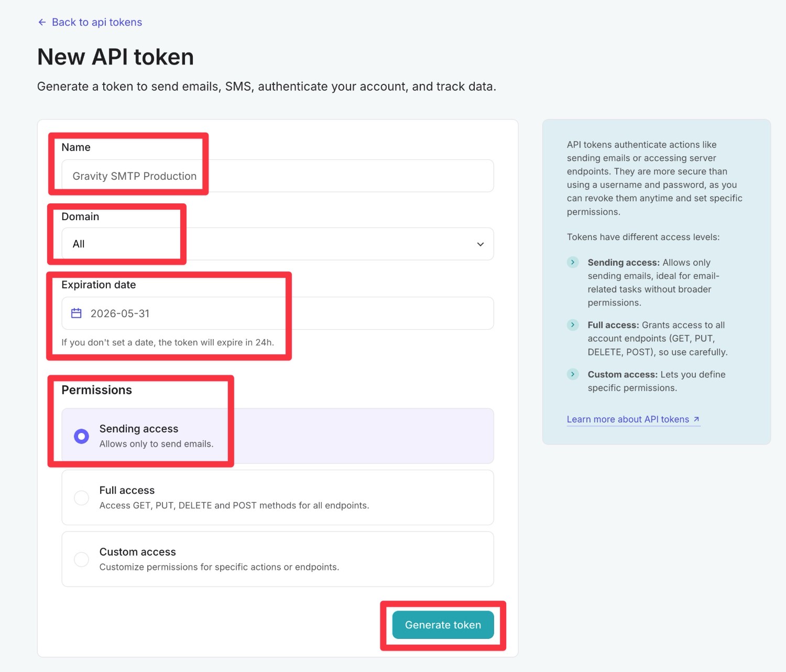This screenshot has width=786, height=672.
Task: Click the 'Name' field label
Action: pos(76,147)
